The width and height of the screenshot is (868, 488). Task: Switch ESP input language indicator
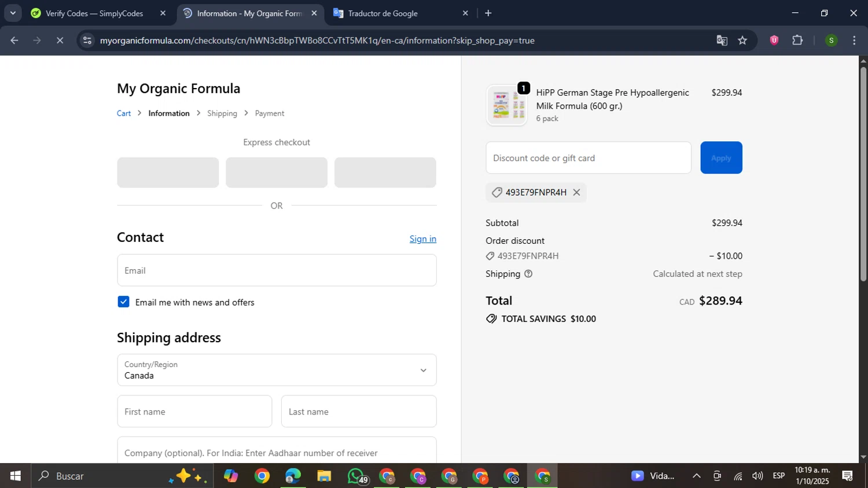779,476
